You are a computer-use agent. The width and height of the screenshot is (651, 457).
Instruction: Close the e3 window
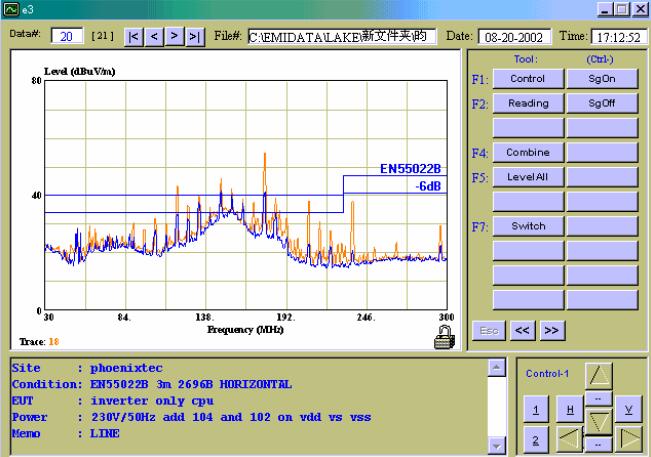click(640, 9)
